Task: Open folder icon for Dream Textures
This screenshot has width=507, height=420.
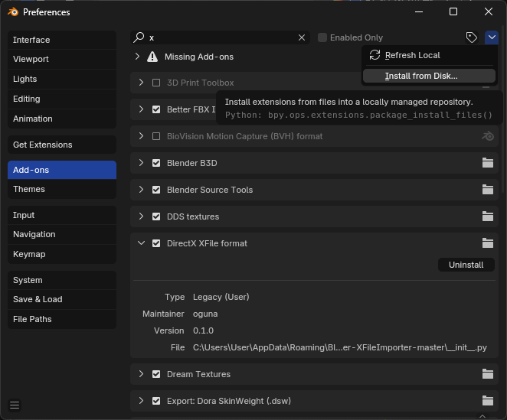Action: coord(488,374)
